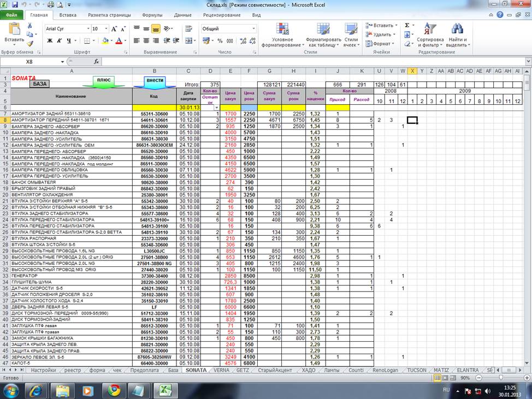The image size is (532, 399).
Task: Toggle middle vertical alignment button
Action: (146, 29)
